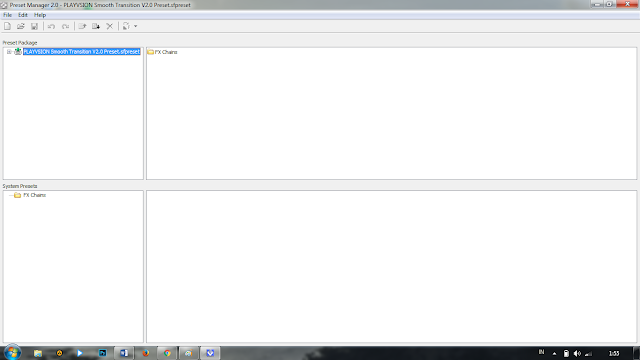640x360 pixels.
Task: Expand the PLAYVISION preset package tree node
Action: pos(9,52)
